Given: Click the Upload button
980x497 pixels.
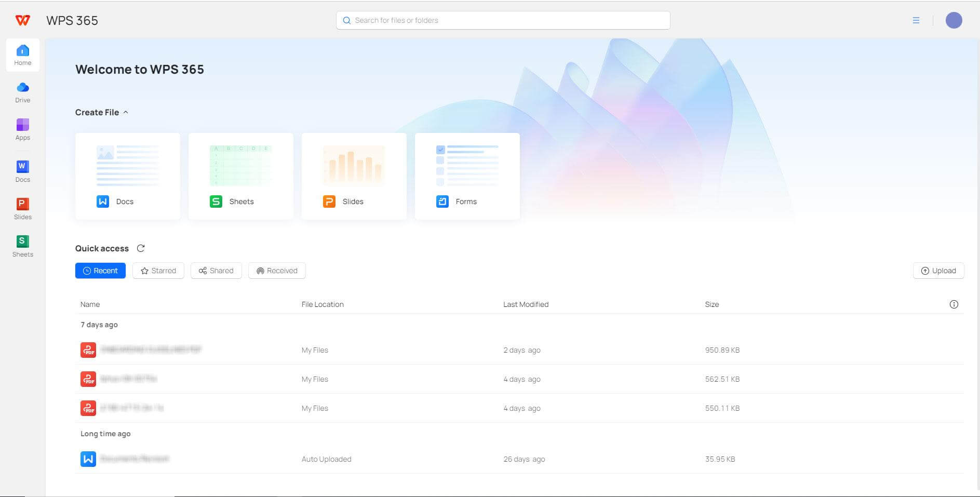Looking at the screenshot, I should [938, 271].
